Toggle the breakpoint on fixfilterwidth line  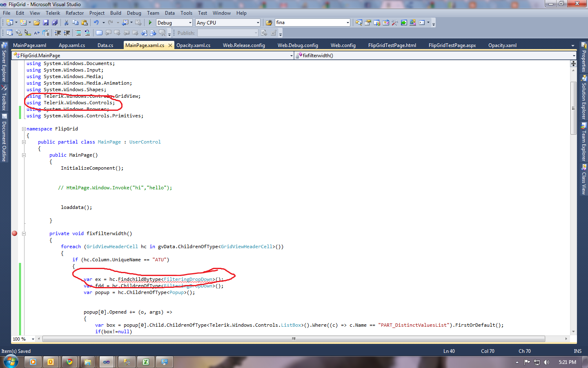click(15, 233)
